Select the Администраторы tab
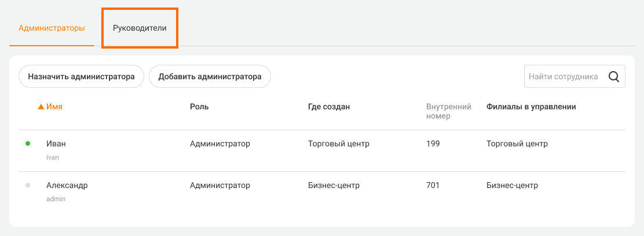Image resolution: width=644 pixels, height=236 pixels. pyautogui.click(x=52, y=28)
